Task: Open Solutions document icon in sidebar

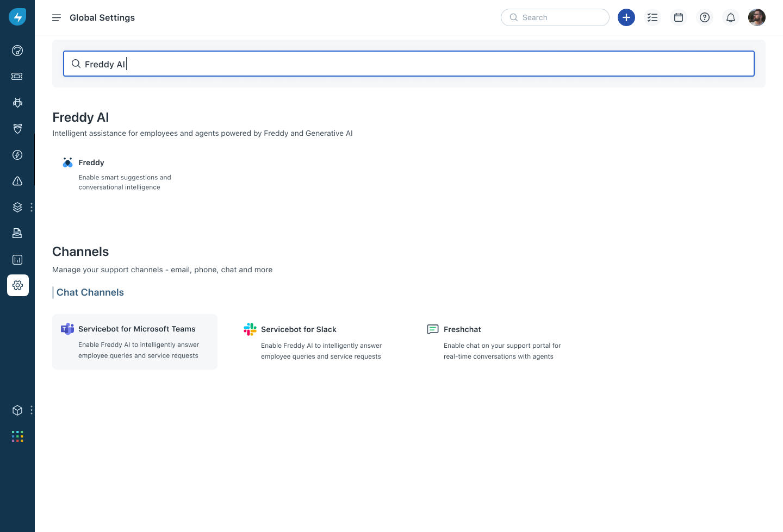Action: (17, 233)
